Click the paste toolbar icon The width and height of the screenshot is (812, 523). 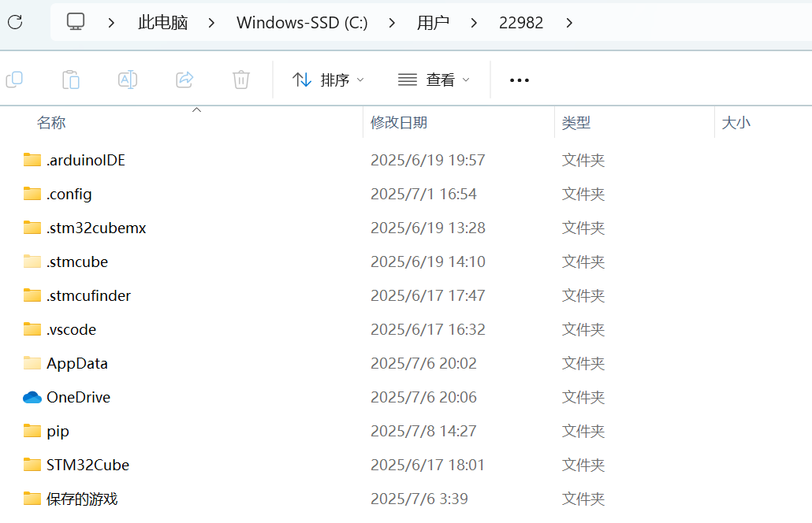pos(70,80)
